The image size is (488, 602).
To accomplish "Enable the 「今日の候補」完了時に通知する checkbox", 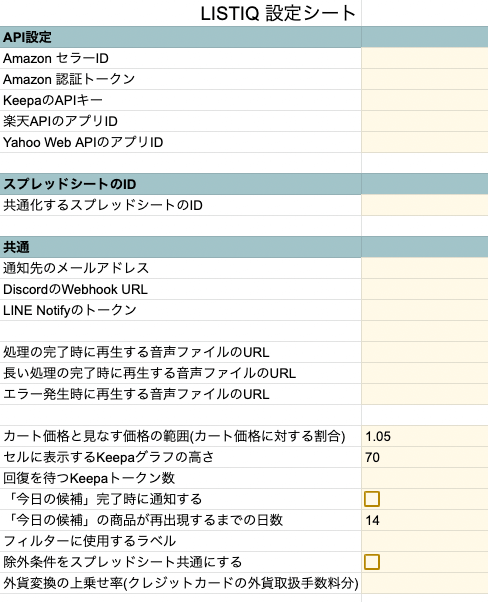I will (372, 499).
